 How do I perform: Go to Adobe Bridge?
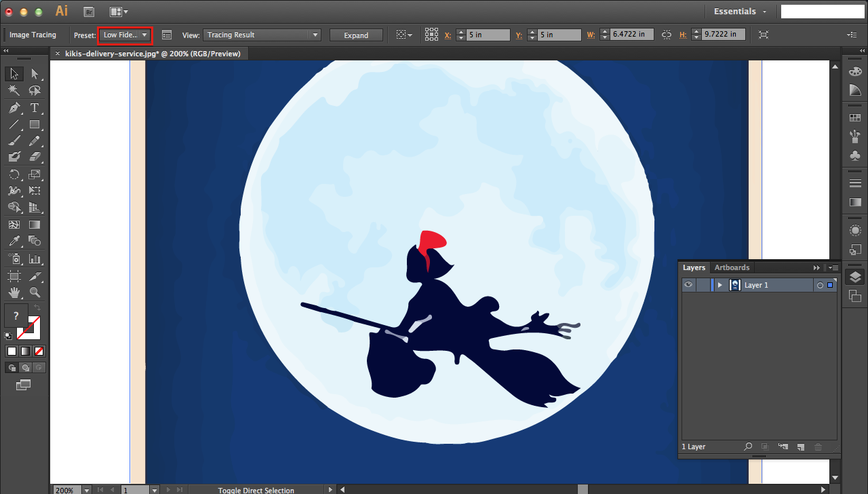(89, 12)
